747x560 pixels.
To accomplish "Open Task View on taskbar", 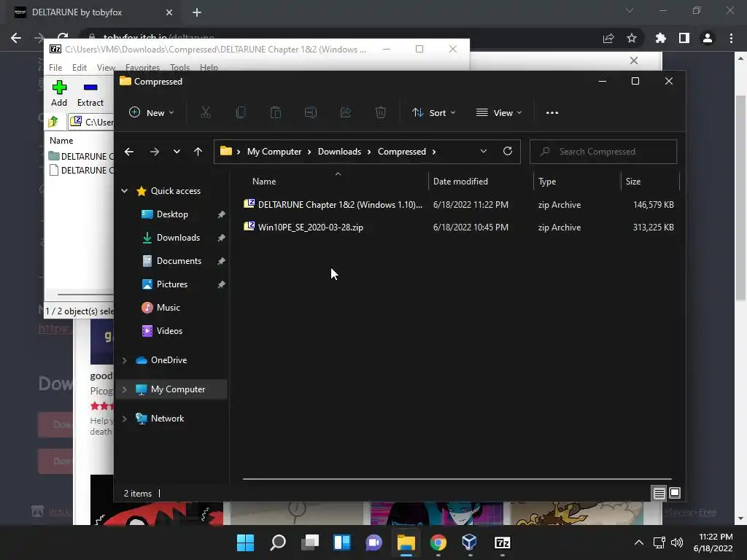I will click(x=309, y=542).
